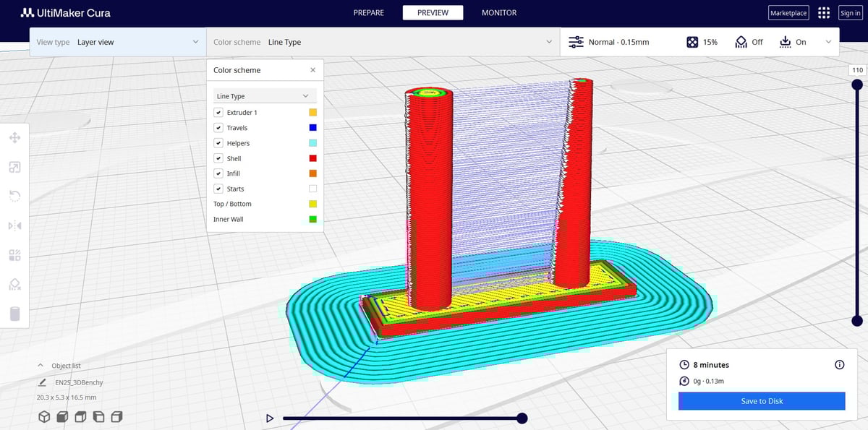Select the Mirror tool icon

pos(14,225)
